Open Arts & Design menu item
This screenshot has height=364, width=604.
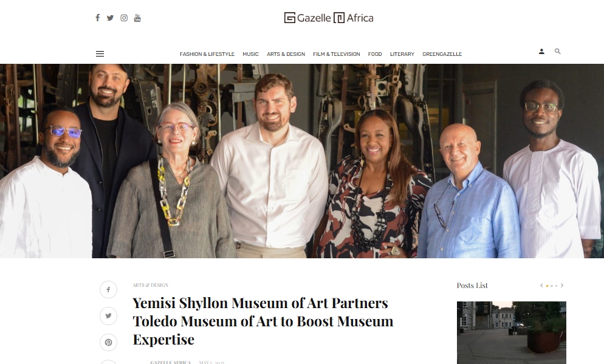pyautogui.click(x=286, y=54)
